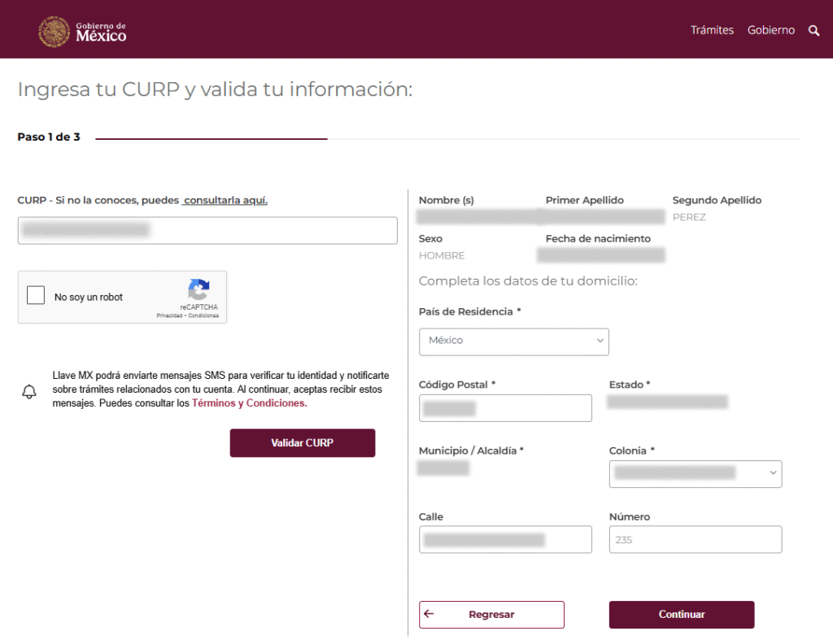
Task: Click the reCAPTCHA logo icon
Action: pos(198,290)
